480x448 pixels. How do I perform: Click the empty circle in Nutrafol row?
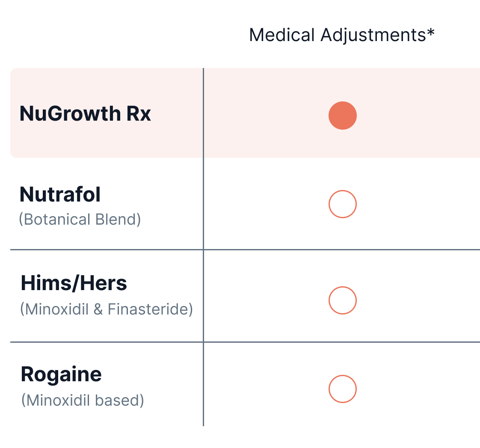[x=343, y=204]
